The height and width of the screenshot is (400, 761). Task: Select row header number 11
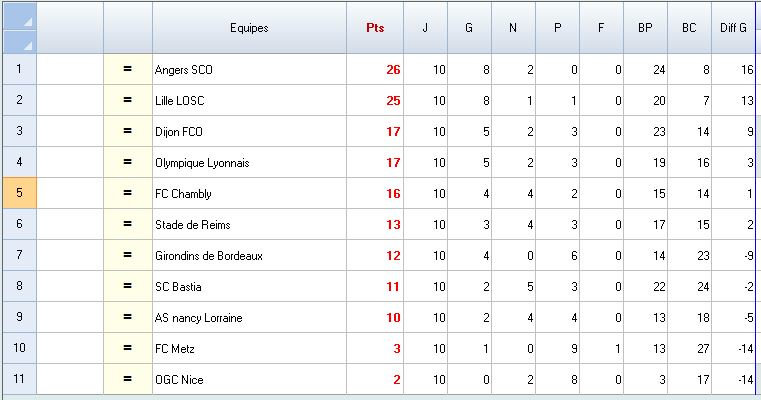click(18, 380)
